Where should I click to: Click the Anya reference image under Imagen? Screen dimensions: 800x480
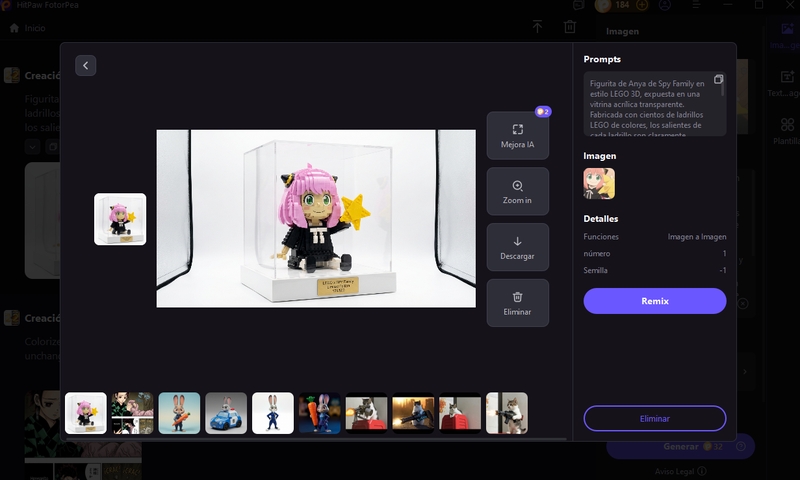(599, 183)
